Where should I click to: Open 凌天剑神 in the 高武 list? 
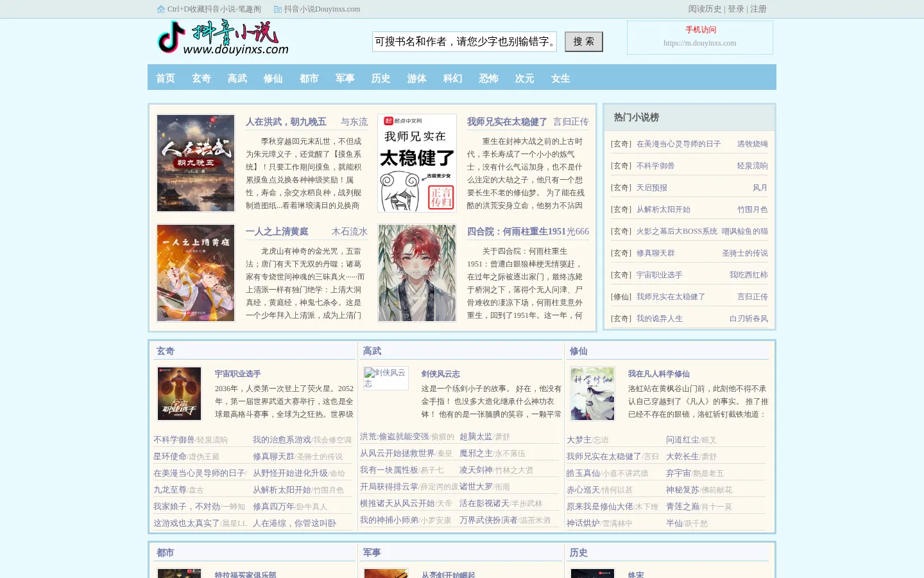click(x=476, y=470)
